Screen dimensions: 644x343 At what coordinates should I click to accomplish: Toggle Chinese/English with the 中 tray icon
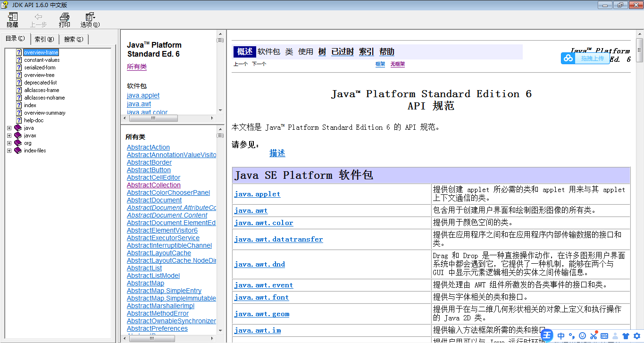pos(561,336)
